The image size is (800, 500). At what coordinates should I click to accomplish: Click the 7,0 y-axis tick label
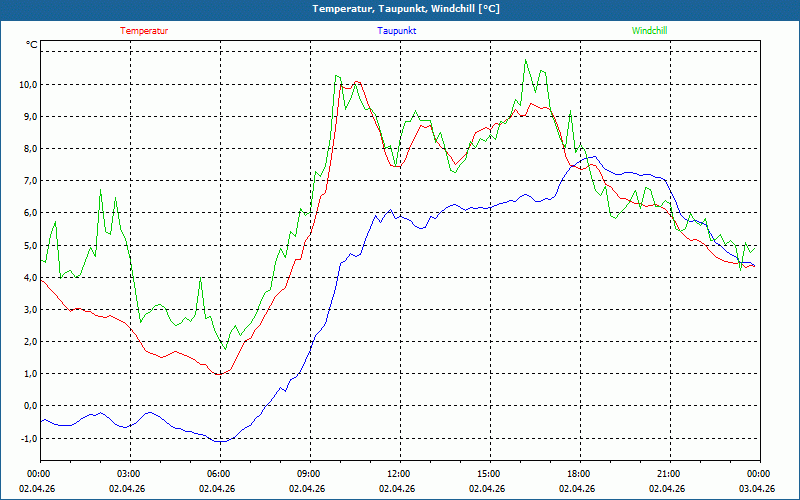(28, 181)
